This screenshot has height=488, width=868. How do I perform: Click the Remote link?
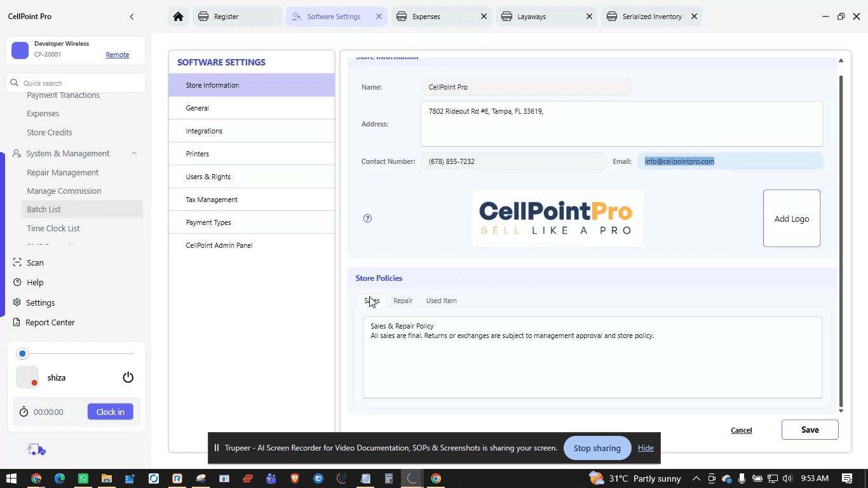click(118, 55)
